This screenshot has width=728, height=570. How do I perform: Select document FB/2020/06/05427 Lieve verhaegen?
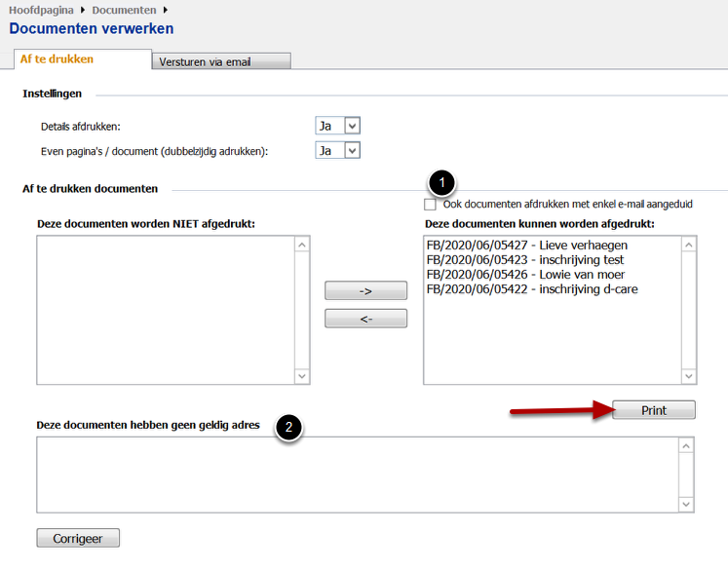click(526, 246)
